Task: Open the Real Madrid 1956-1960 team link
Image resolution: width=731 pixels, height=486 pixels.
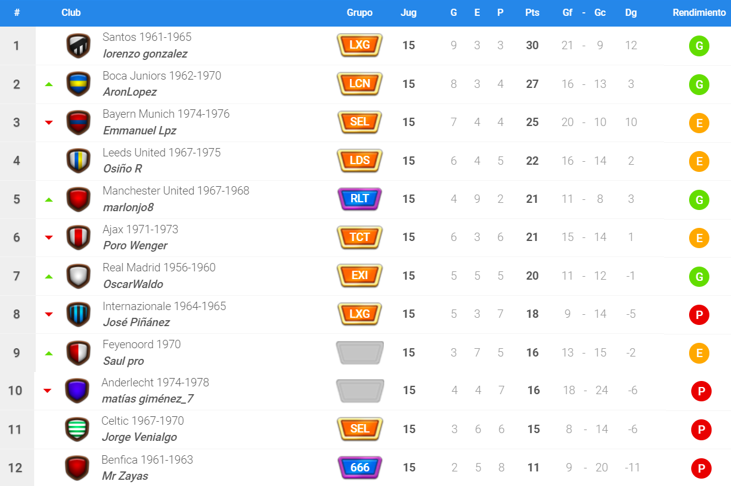Action: click(x=158, y=268)
